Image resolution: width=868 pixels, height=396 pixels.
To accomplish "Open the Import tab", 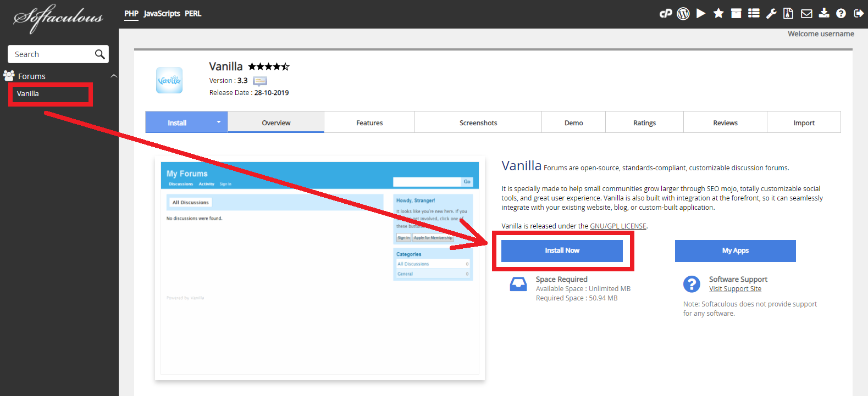I will pyautogui.click(x=804, y=122).
